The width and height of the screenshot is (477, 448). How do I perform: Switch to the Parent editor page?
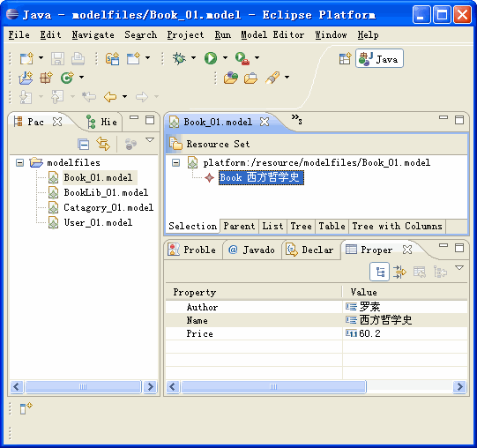pyautogui.click(x=239, y=226)
